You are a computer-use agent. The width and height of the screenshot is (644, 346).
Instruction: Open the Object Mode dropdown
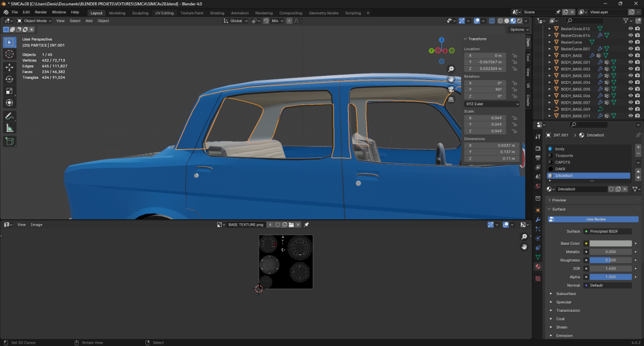(35, 21)
